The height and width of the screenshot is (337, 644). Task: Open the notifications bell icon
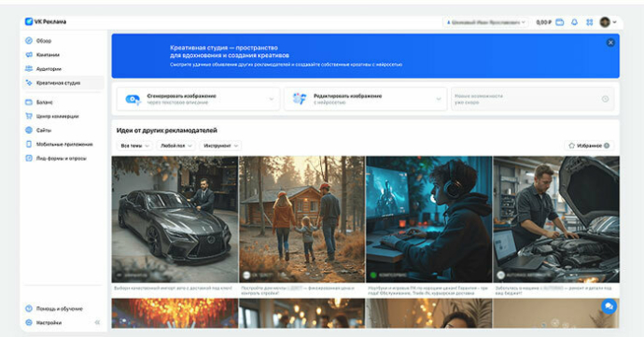tap(574, 22)
